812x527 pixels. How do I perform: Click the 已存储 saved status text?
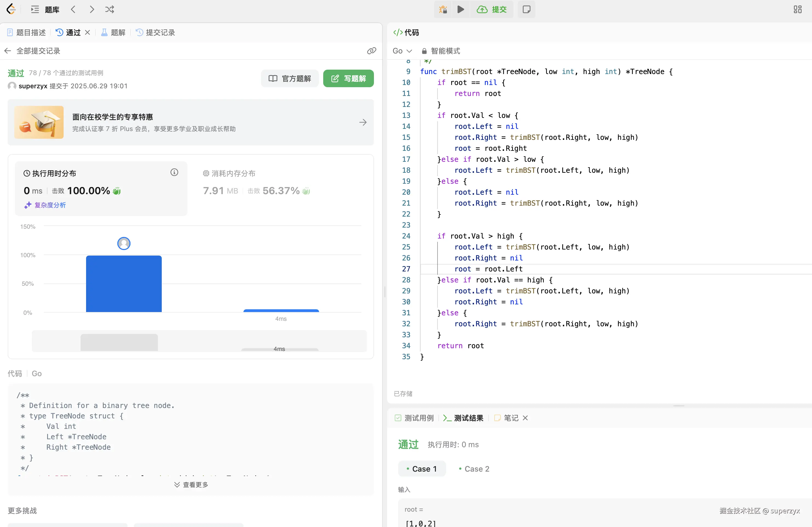click(403, 393)
